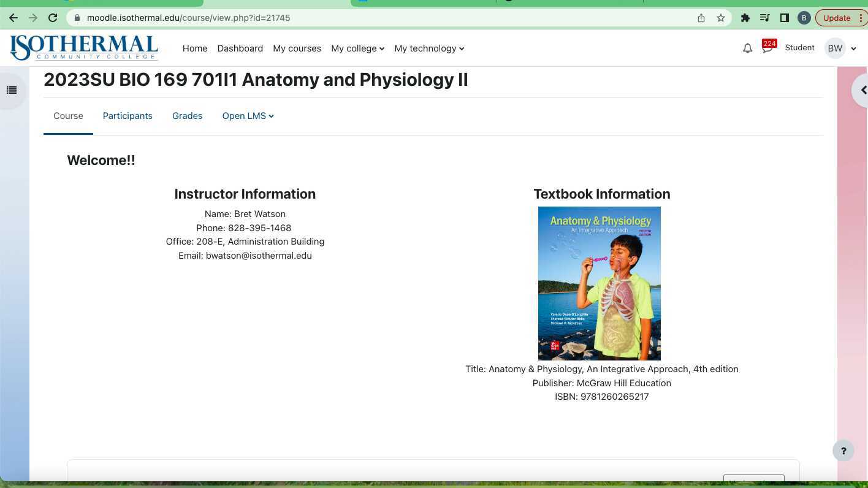Open the notifications bell

[747, 48]
